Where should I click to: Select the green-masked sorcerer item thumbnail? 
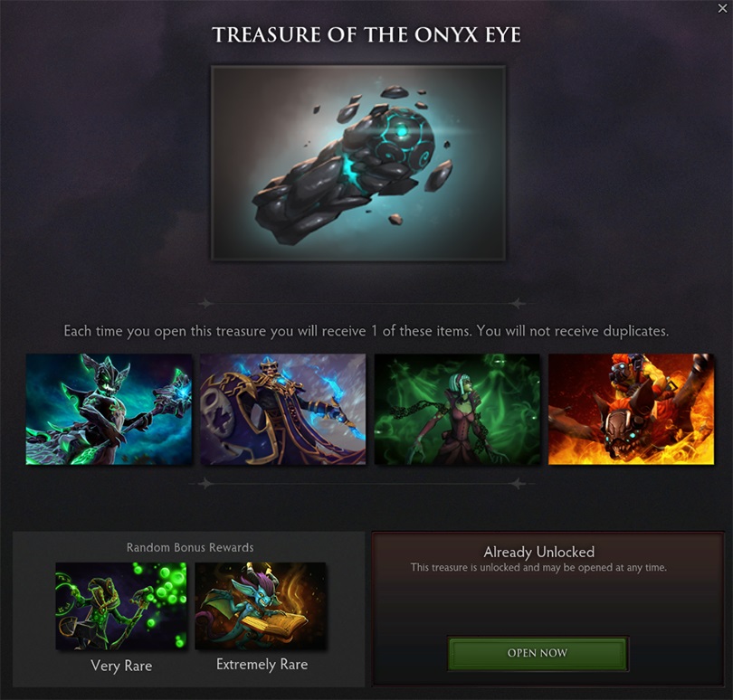(x=109, y=410)
